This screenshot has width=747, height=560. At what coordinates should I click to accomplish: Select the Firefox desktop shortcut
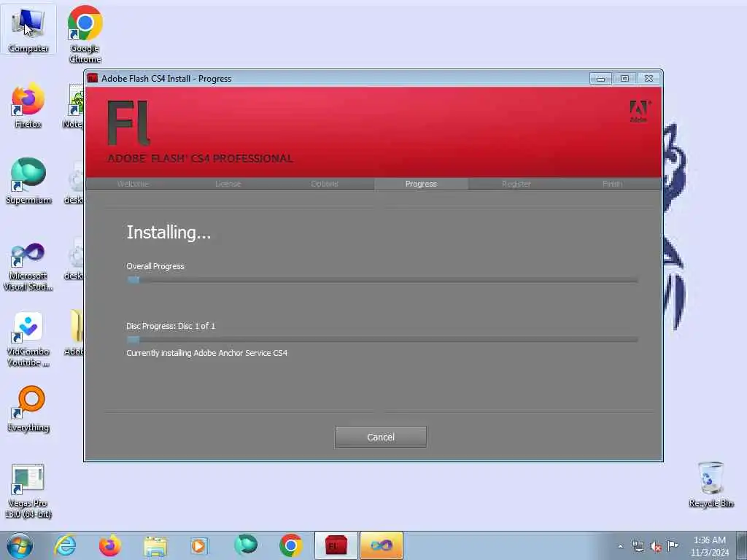pyautogui.click(x=28, y=106)
